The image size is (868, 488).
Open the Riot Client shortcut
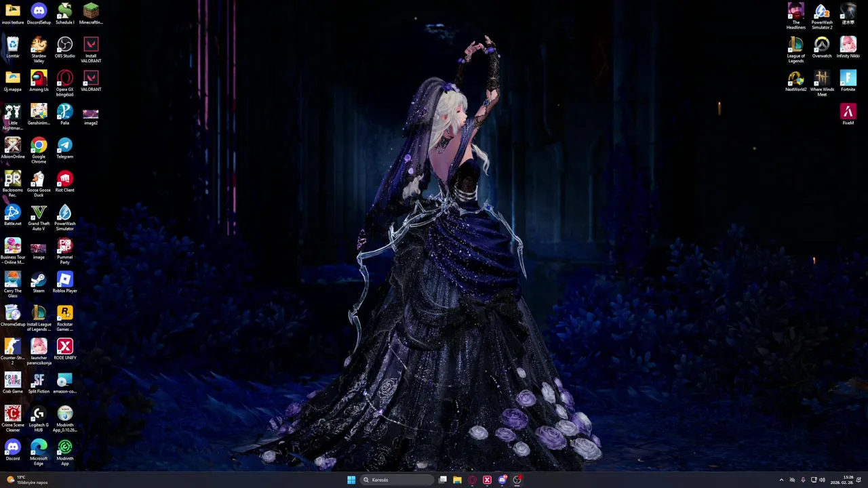point(65,182)
